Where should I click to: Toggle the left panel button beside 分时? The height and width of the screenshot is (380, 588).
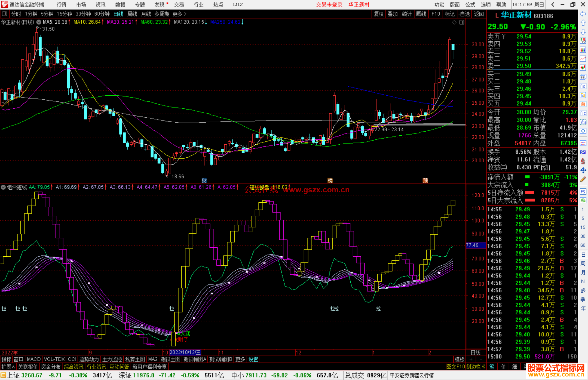(5, 14)
